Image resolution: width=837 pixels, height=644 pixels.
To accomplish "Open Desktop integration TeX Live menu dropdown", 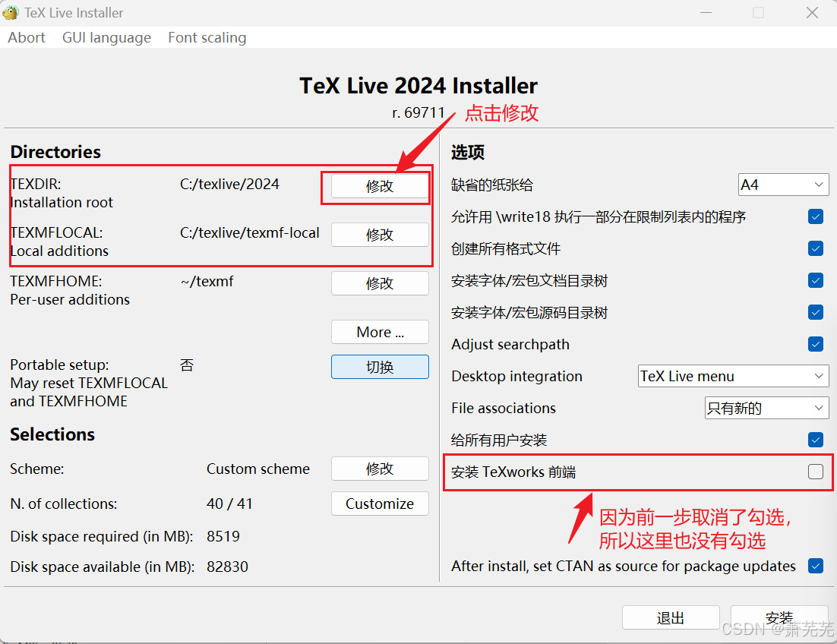I will pos(733,376).
